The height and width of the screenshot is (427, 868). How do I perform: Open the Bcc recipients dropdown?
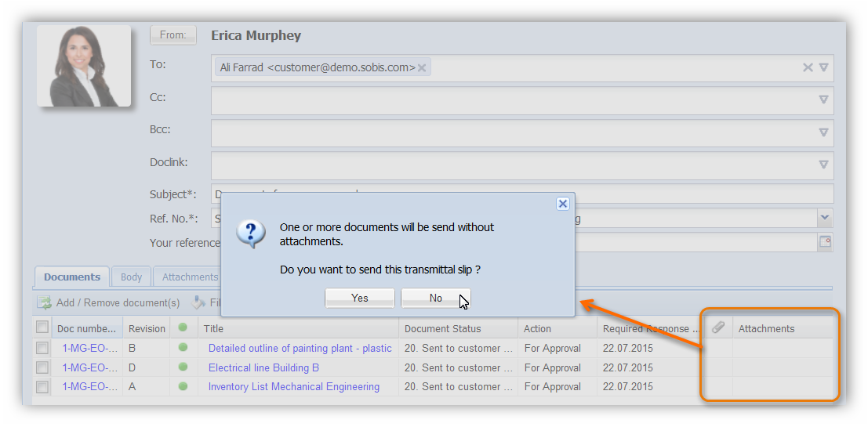[823, 132]
